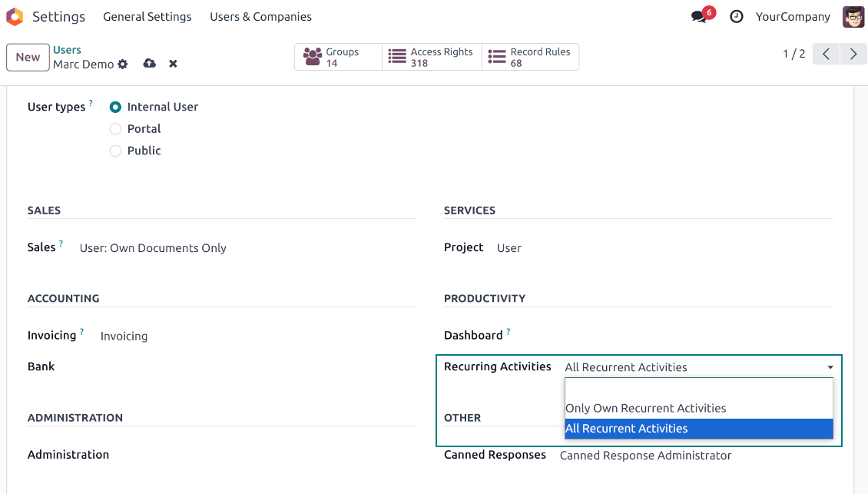Open the gear actions menu beside Marc Demo
Image resolution: width=868 pixels, height=494 pixels.
tap(123, 65)
